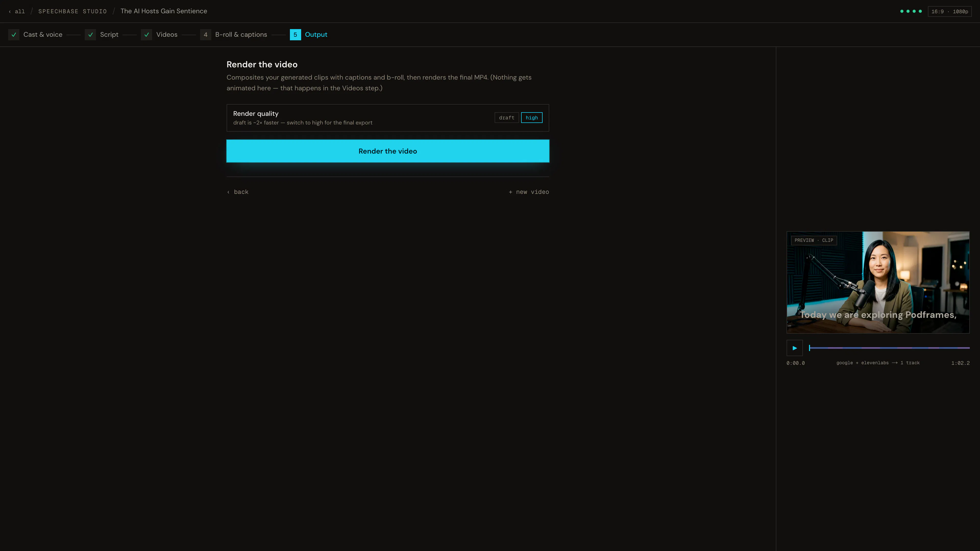Image resolution: width=980 pixels, height=551 pixels.
Task: Click the Render quality label
Action: coord(256,114)
